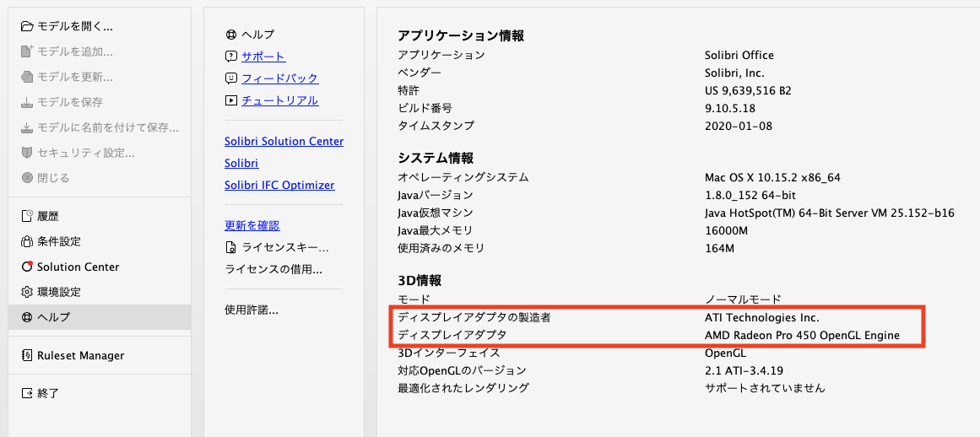
Task: Click the 1.8.0_152 64-bit Java version value
Action: pos(751,196)
